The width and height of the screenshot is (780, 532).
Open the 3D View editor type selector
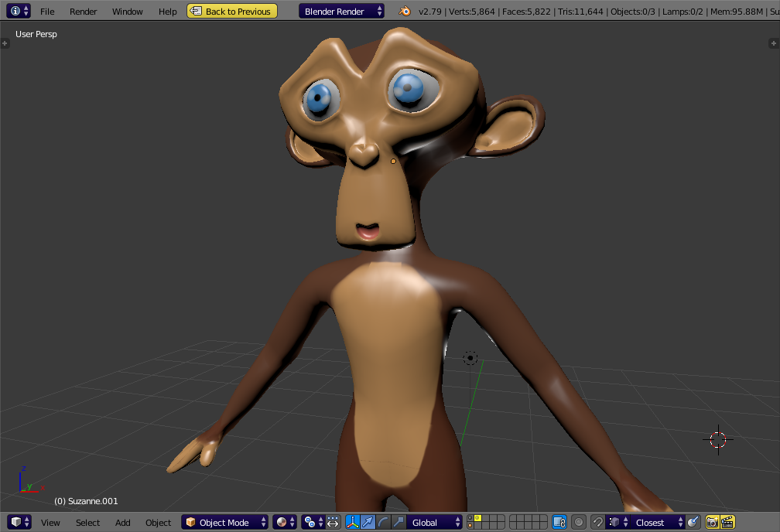point(20,522)
